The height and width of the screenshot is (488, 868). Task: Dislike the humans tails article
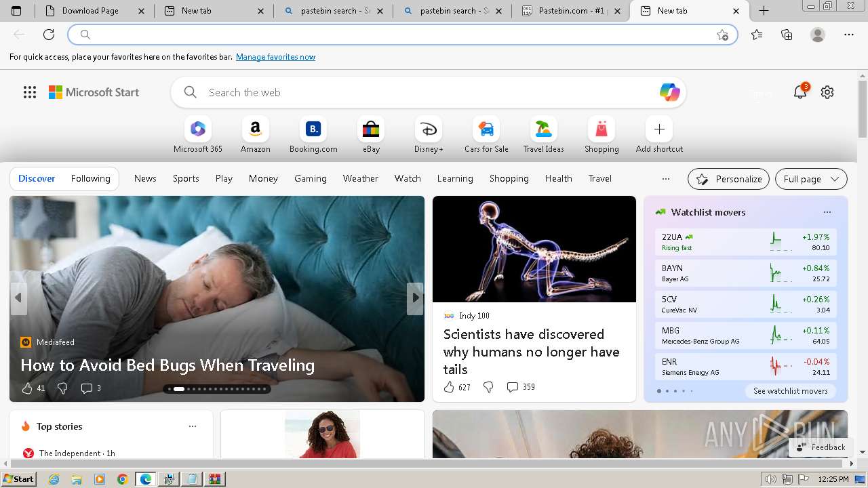[488, 387]
